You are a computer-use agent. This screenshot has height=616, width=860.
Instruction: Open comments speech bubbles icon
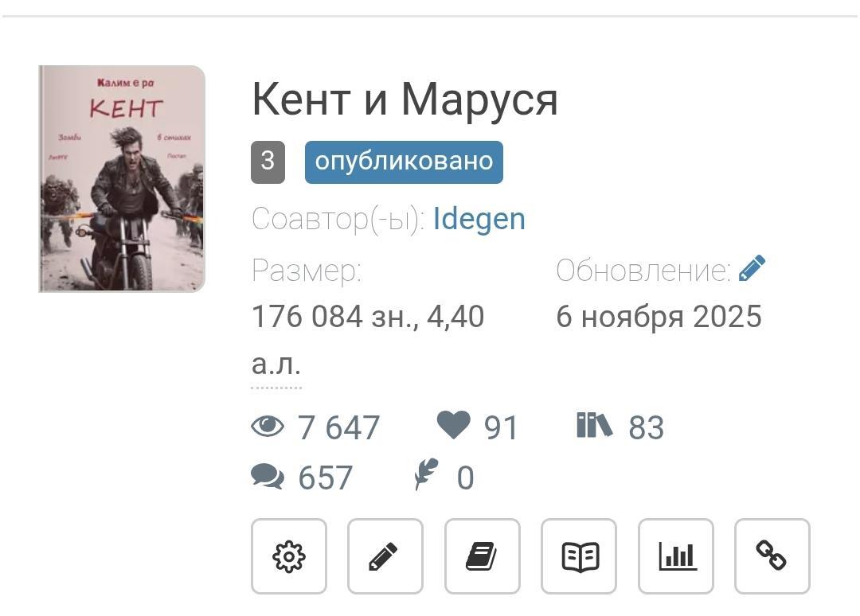pyautogui.click(x=268, y=476)
